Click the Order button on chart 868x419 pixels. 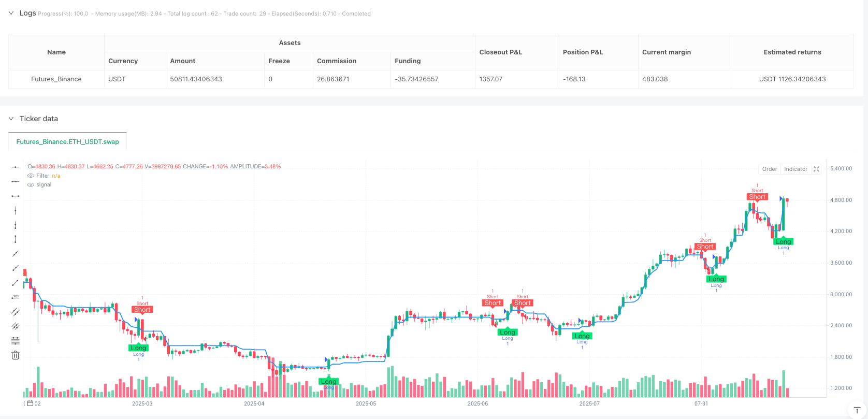click(x=769, y=169)
